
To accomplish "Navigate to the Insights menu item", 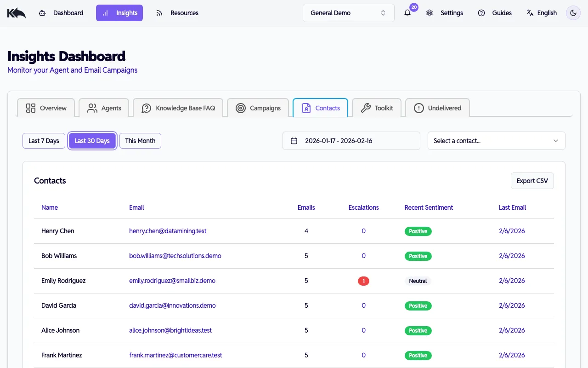I will point(119,13).
